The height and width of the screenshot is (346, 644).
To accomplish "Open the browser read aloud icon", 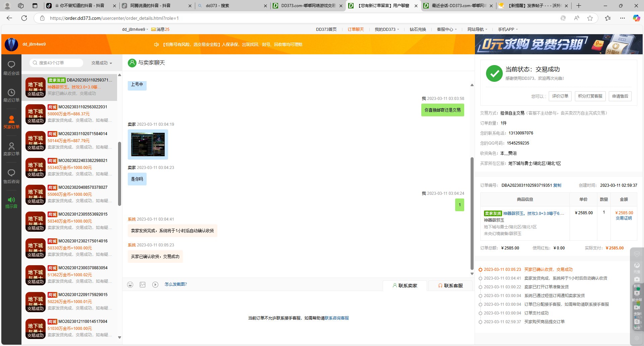I will pos(577,18).
